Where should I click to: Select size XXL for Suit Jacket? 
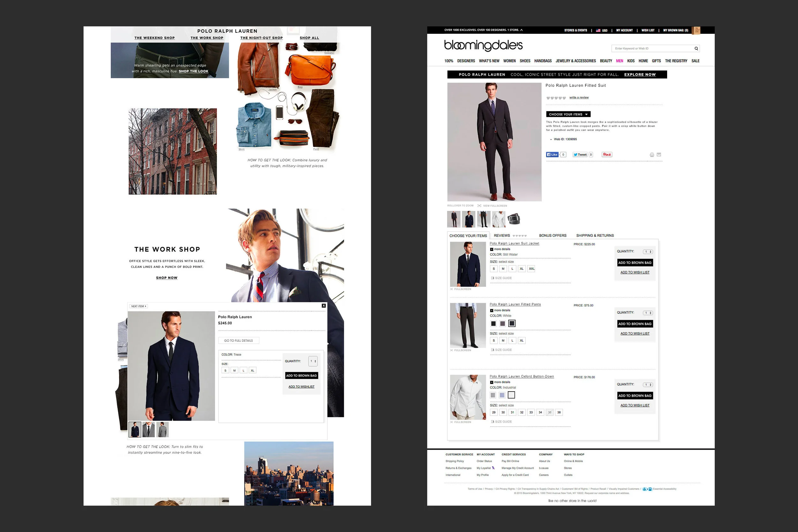tap(531, 269)
